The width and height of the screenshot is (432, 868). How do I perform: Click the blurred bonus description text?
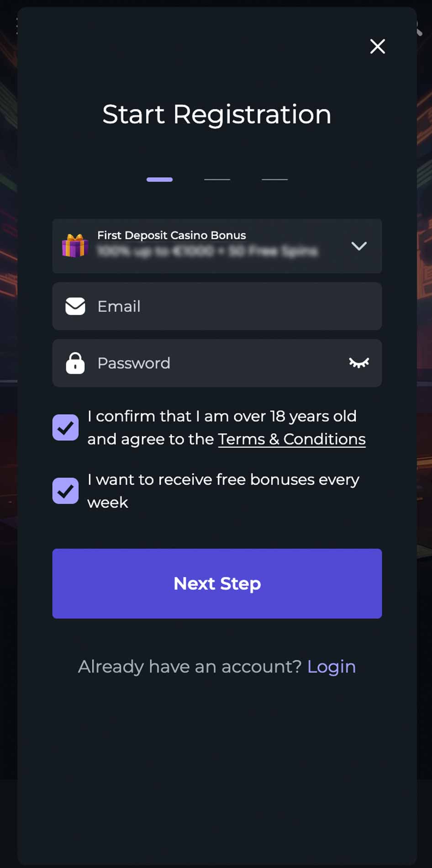[207, 251]
